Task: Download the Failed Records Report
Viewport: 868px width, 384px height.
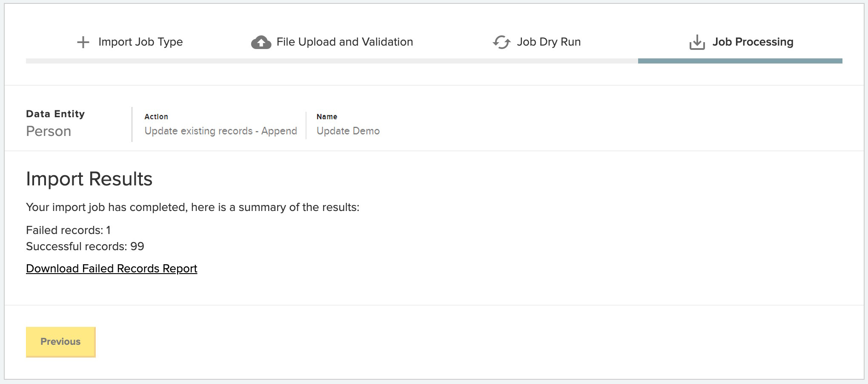Action: coord(112,269)
